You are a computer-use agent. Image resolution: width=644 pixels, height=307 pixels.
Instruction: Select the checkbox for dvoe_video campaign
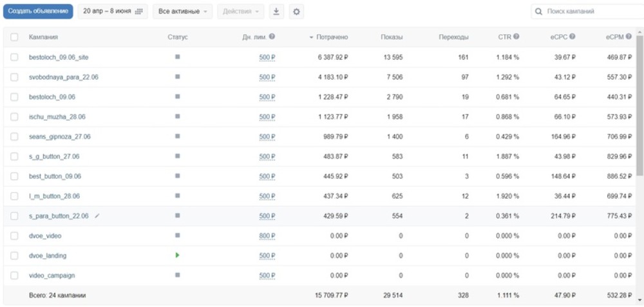tap(14, 236)
